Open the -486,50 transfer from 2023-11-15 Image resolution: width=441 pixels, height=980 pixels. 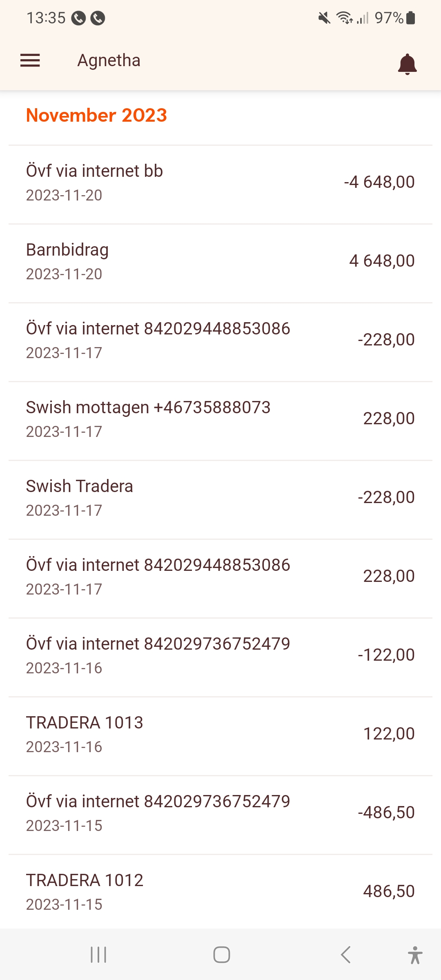click(x=220, y=813)
